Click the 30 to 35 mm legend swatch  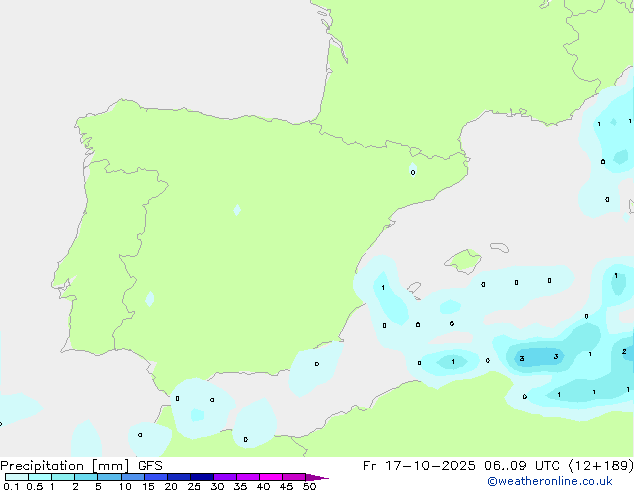point(225,477)
